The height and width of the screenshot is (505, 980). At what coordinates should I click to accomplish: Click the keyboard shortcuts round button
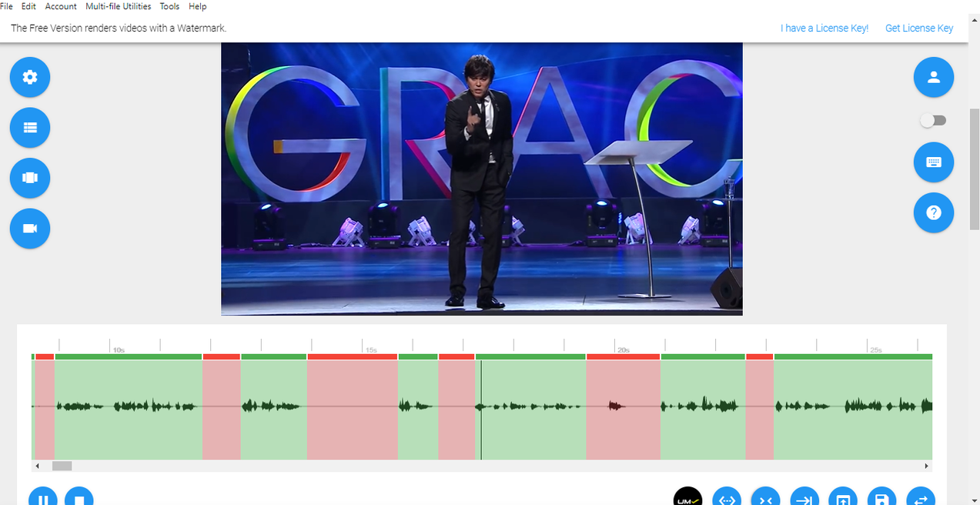click(x=934, y=162)
